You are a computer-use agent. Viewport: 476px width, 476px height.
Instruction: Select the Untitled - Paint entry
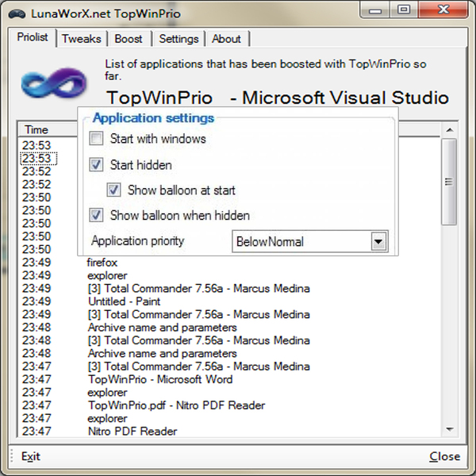tap(124, 301)
